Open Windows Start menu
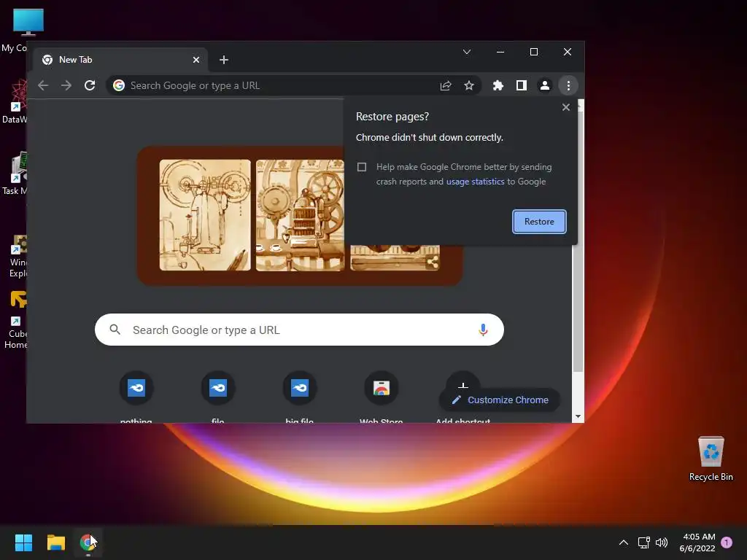747x560 pixels. pyautogui.click(x=23, y=542)
